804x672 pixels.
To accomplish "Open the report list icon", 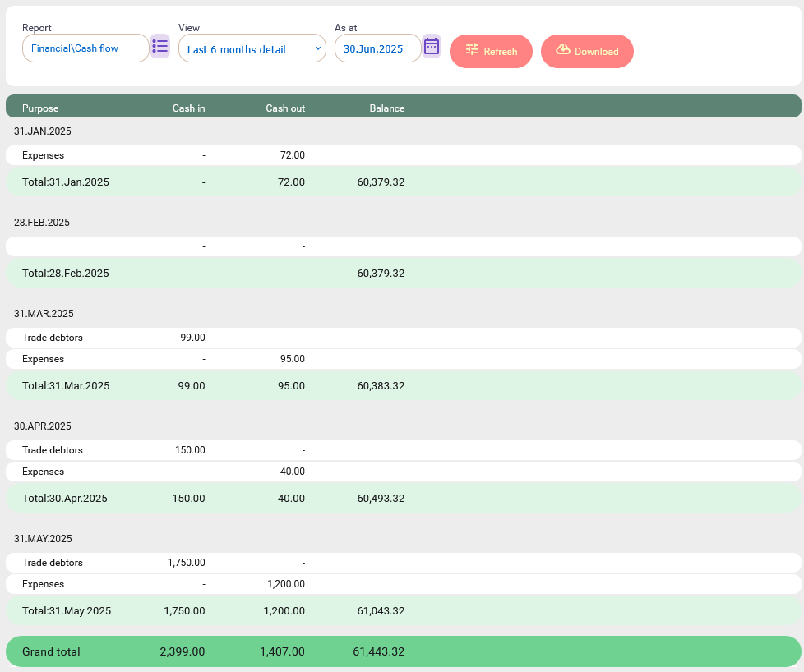I will (160, 47).
